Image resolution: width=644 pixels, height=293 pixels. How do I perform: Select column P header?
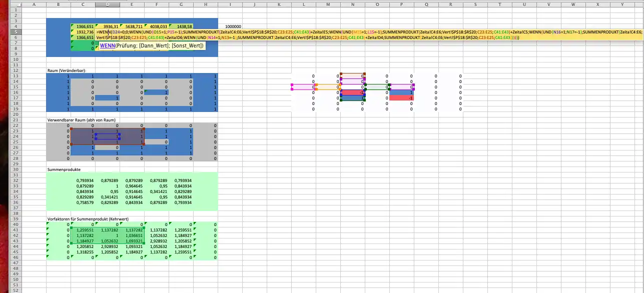401,4
